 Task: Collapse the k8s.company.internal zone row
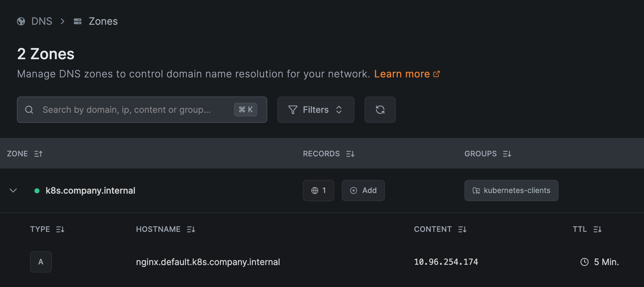click(13, 190)
